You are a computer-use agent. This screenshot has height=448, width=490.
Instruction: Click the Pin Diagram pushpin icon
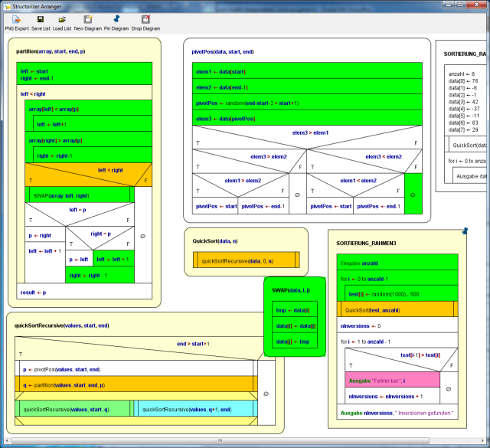pyautogui.click(x=116, y=19)
